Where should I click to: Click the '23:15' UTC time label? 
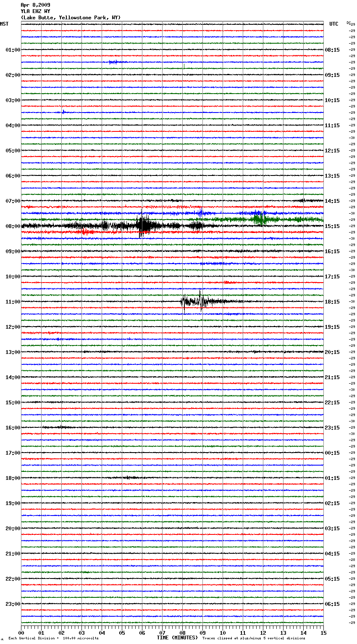(x=332, y=428)
